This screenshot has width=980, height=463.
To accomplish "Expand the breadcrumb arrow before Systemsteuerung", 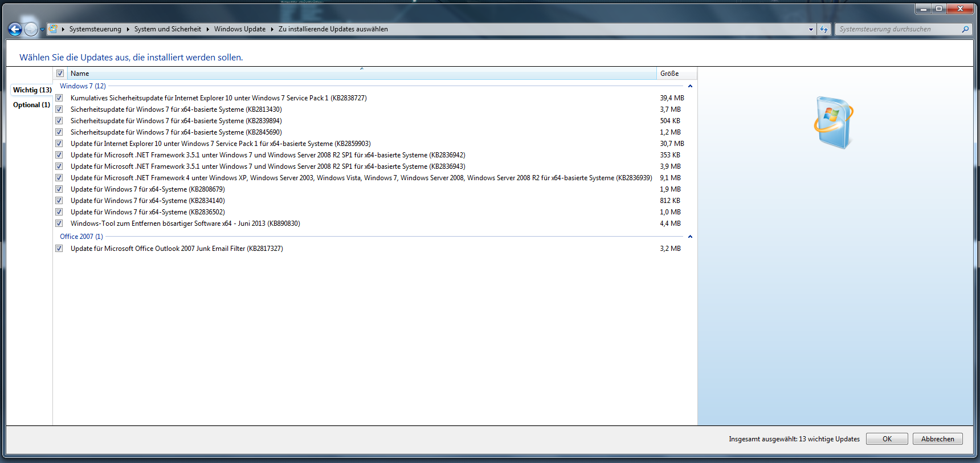I will (63, 29).
